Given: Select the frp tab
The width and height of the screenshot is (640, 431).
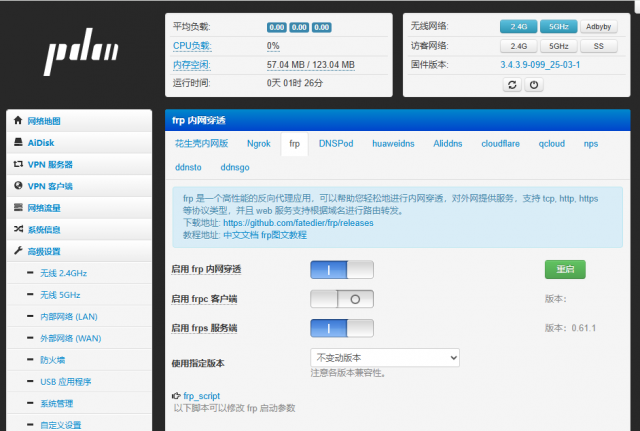Looking at the screenshot, I should coord(294,144).
